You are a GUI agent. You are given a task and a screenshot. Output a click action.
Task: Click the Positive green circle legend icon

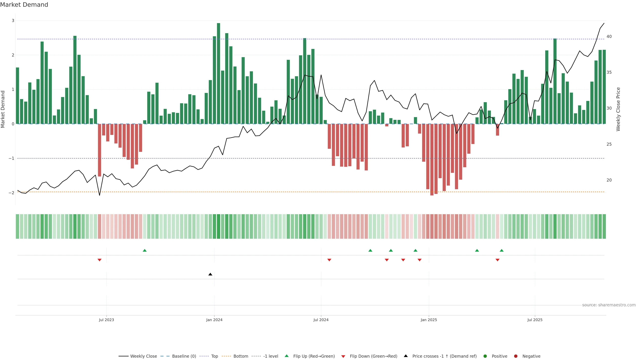[x=485, y=356]
